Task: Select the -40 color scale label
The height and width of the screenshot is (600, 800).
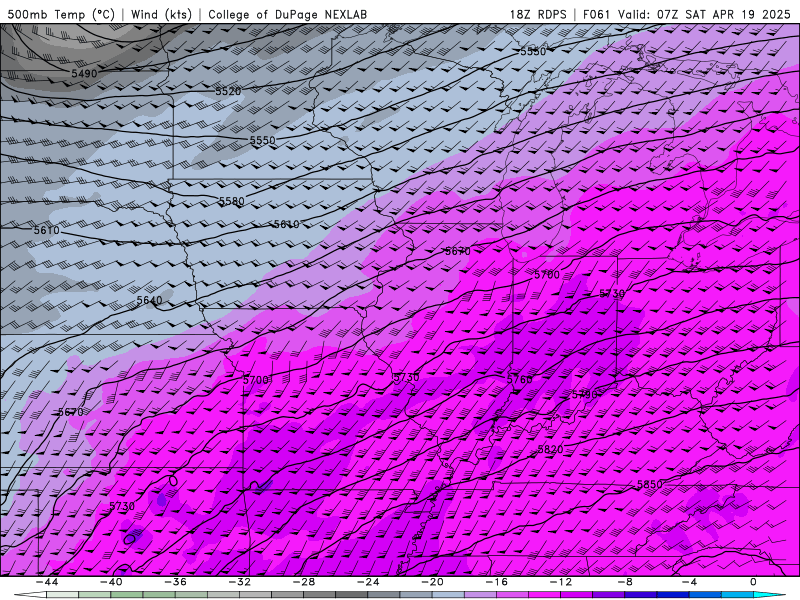Action: click(x=111, y=582)
